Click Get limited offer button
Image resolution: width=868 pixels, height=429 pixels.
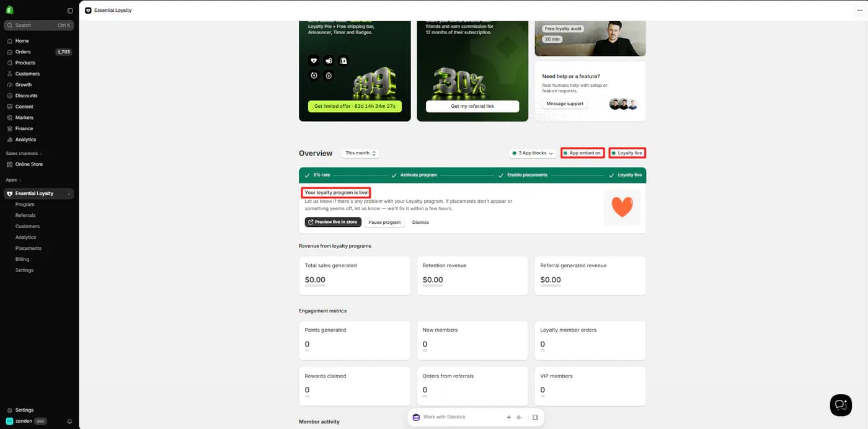pos(355,106)
